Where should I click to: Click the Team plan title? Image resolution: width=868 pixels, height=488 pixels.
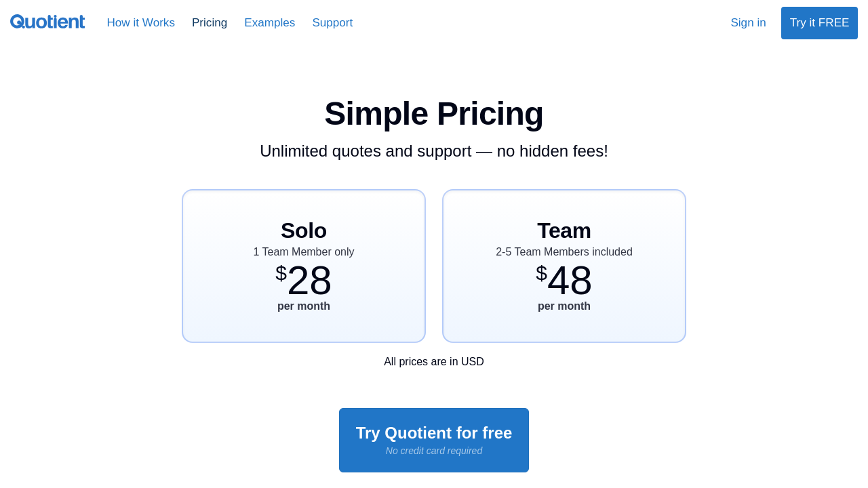click(x=564, y=230)
